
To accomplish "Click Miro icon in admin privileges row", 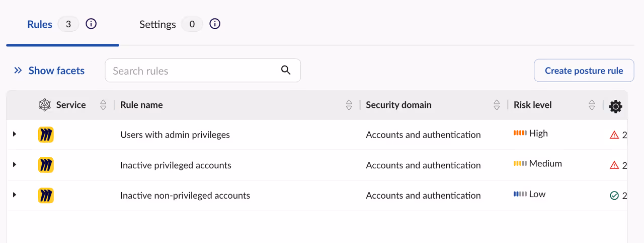I will pos(46,135).
